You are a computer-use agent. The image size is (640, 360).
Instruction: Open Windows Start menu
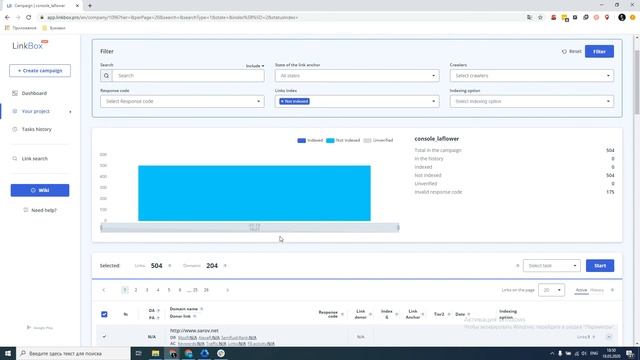[x=8, y=353]
